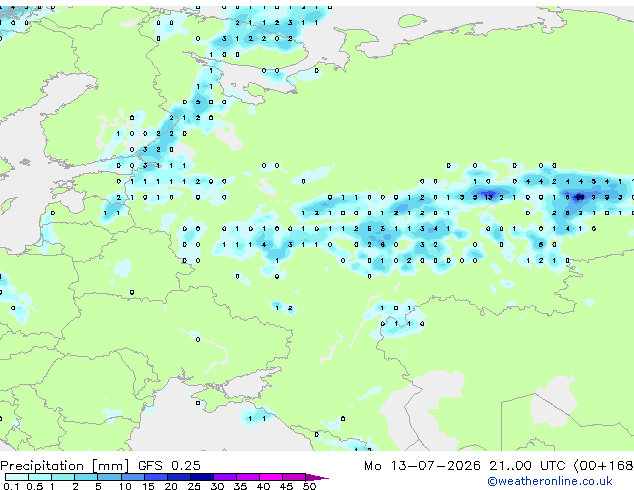The height and width of the screenshot is (490, 634).
Task: Click the '50' legend scale label
Action: coord(309,486)
